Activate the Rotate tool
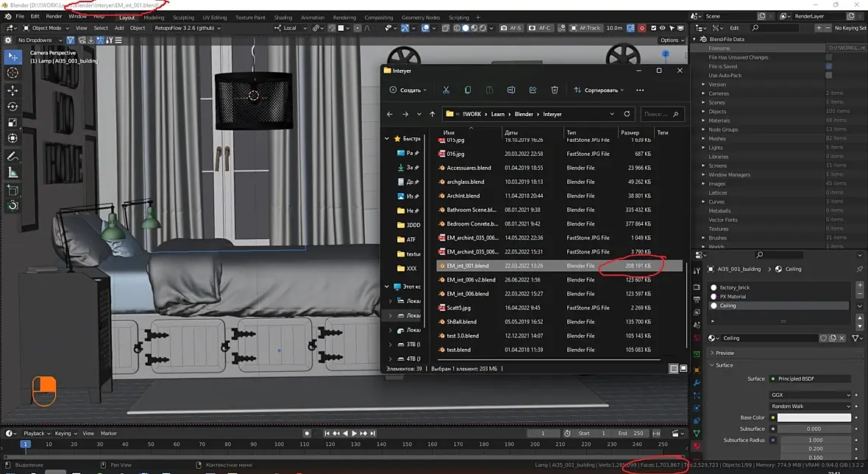868x474 pixels. [13, 106]
